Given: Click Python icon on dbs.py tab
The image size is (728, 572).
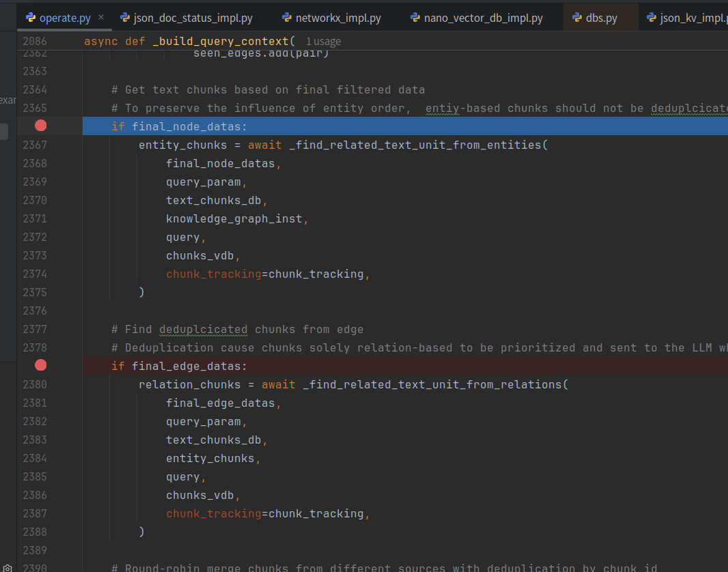Looking at the screenshot, I should click(x=577, y=18).
